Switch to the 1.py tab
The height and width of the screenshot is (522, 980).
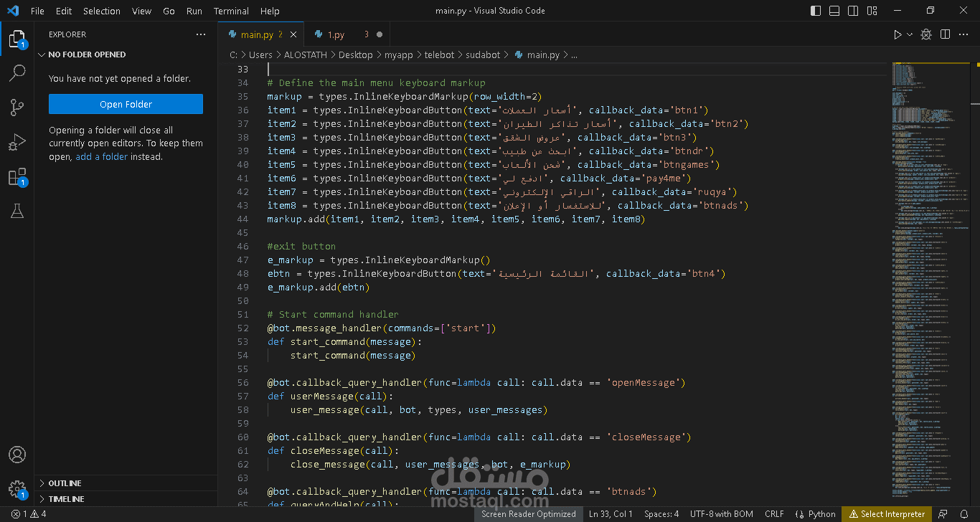pos(336,34)
